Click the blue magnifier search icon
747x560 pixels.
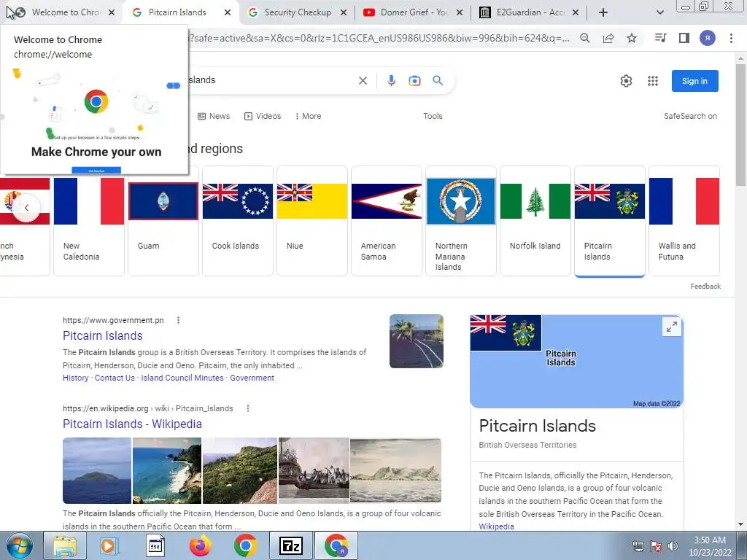(x=438, y=80)
